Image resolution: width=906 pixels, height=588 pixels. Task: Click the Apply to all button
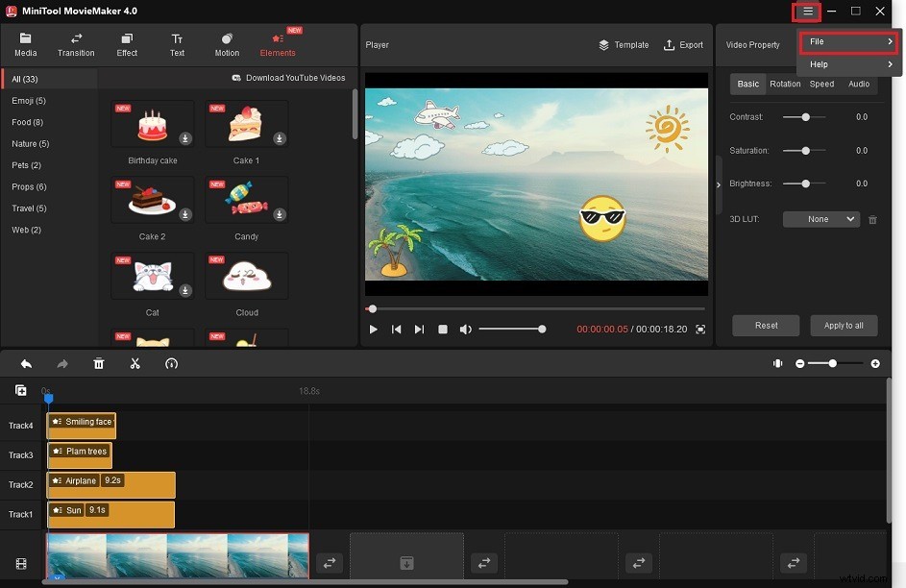pos(844,326)
